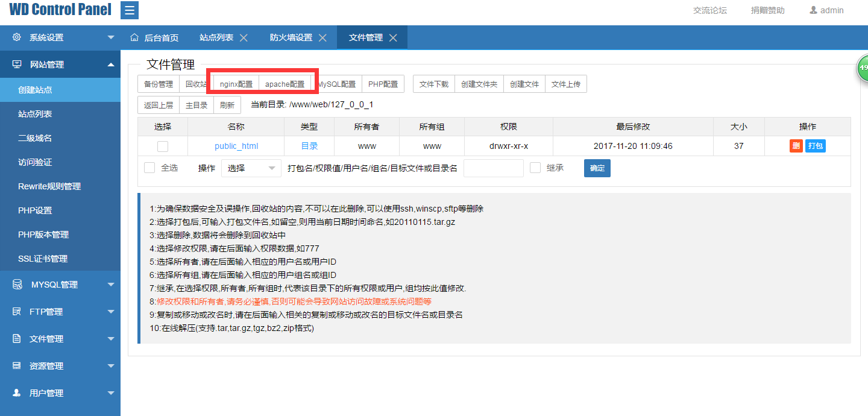Image resolution: width=868 pixels, height=416 pixels.
Task: Click the target filename input field
Action: pos(494,168)
